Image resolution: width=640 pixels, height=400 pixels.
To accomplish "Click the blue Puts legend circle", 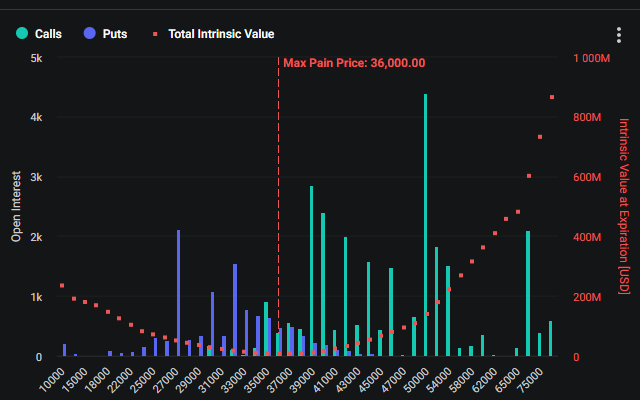I will pos(90,34).
